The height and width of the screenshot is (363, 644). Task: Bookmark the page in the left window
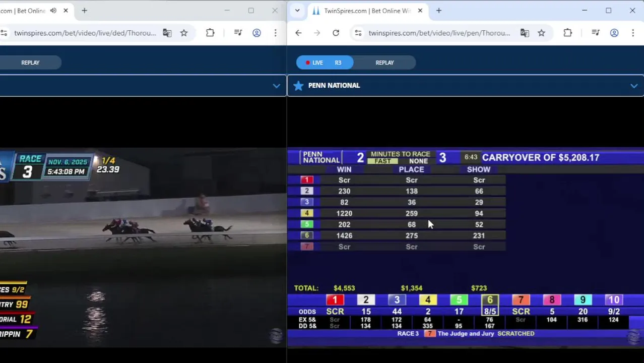pos(184,33)
